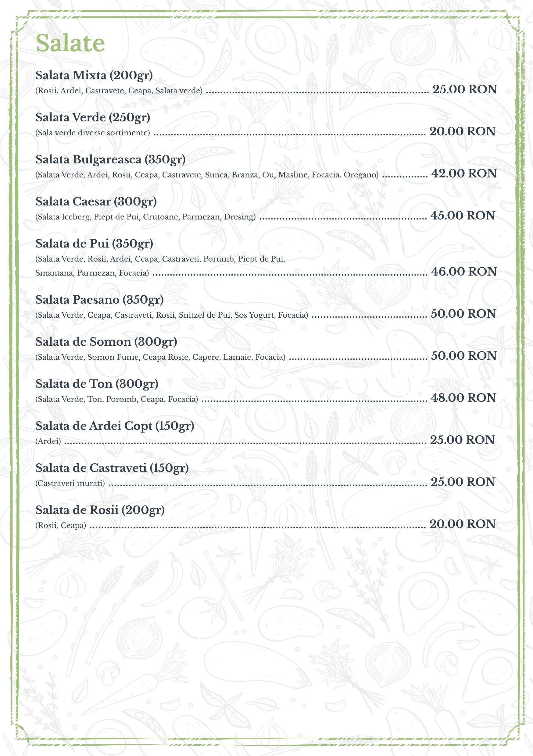Click the 46.00 RON price

pyautogui.click(x=464, y=272)
